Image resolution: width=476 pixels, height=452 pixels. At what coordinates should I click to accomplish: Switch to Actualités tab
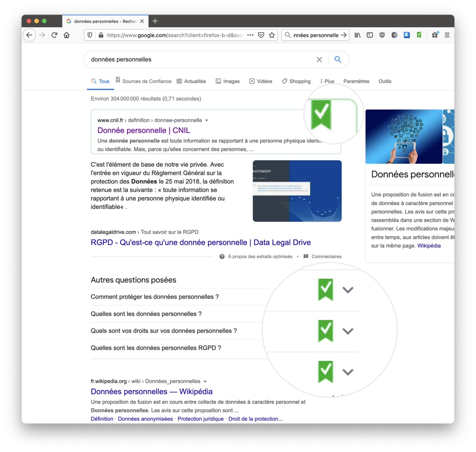pos(191,81)
